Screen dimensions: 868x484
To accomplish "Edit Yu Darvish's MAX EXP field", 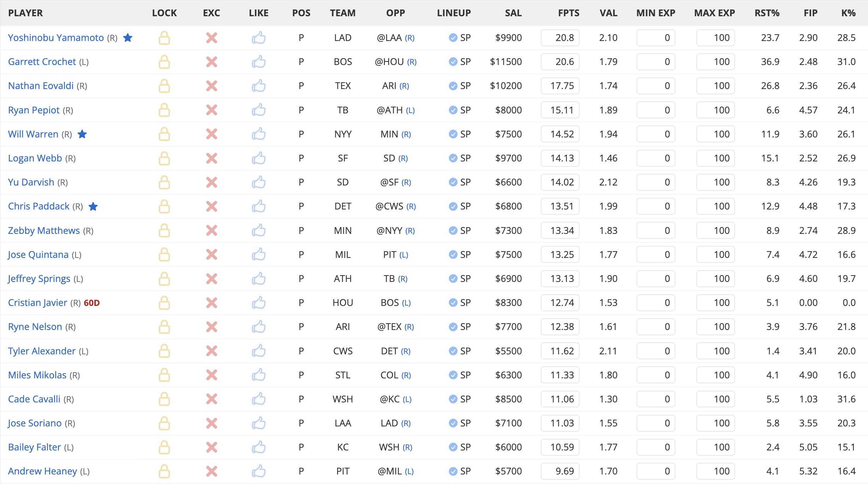I will 716,182.
